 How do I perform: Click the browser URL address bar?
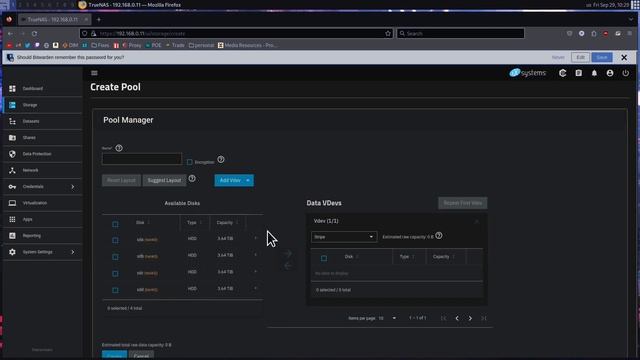pyautogui.click(x=237, y=33)
